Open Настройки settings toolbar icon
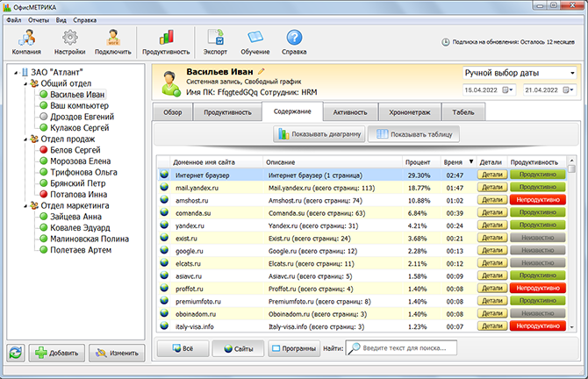 [68, 41]
